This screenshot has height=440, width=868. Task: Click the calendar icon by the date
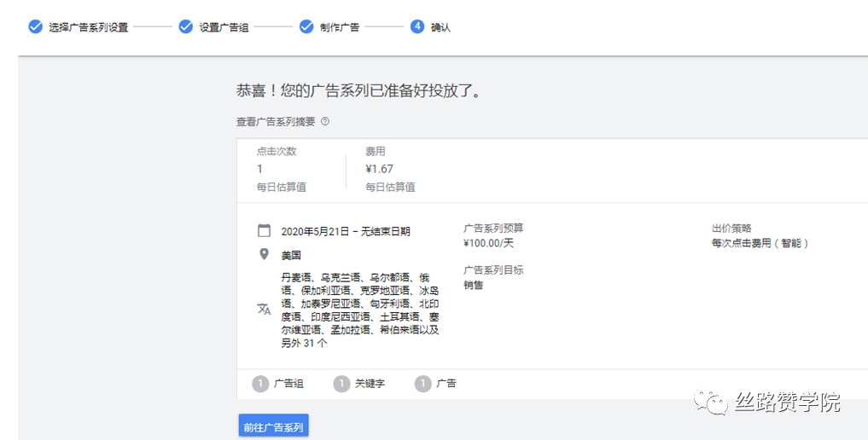click(x=265, y=230)
